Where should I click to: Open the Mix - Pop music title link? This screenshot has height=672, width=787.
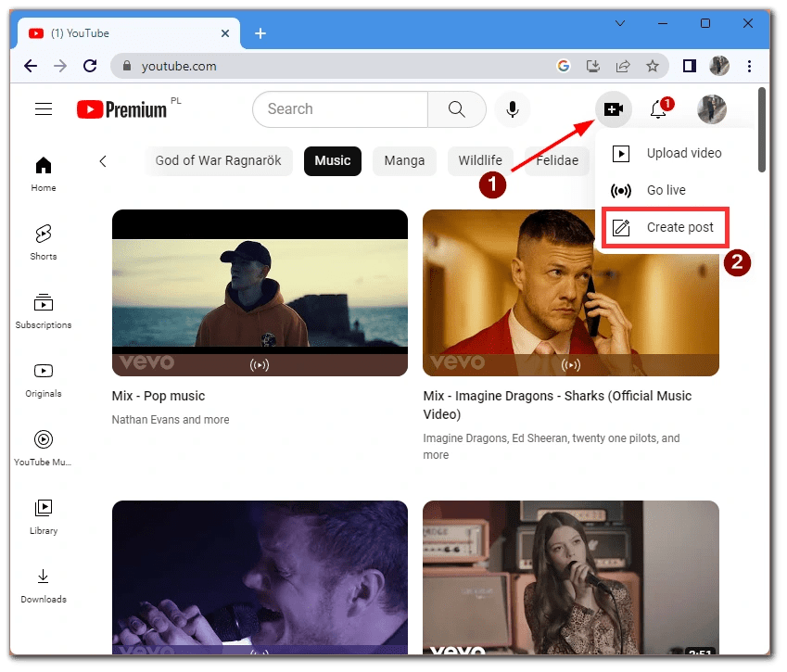click(159, 396)
